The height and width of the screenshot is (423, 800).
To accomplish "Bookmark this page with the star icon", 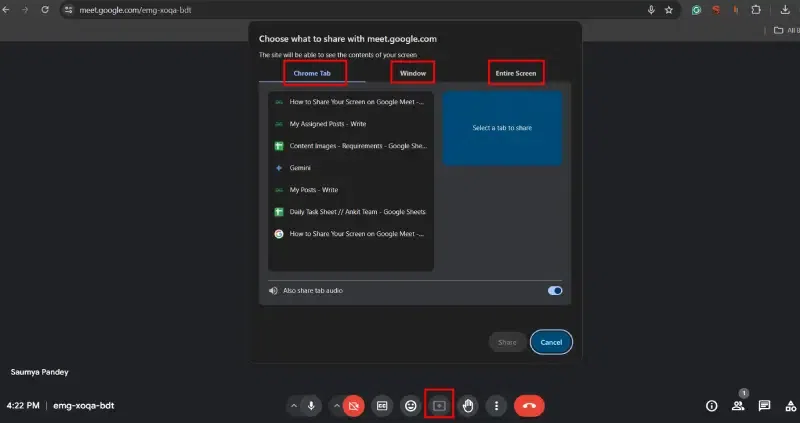I will click(x=669, y=10).
